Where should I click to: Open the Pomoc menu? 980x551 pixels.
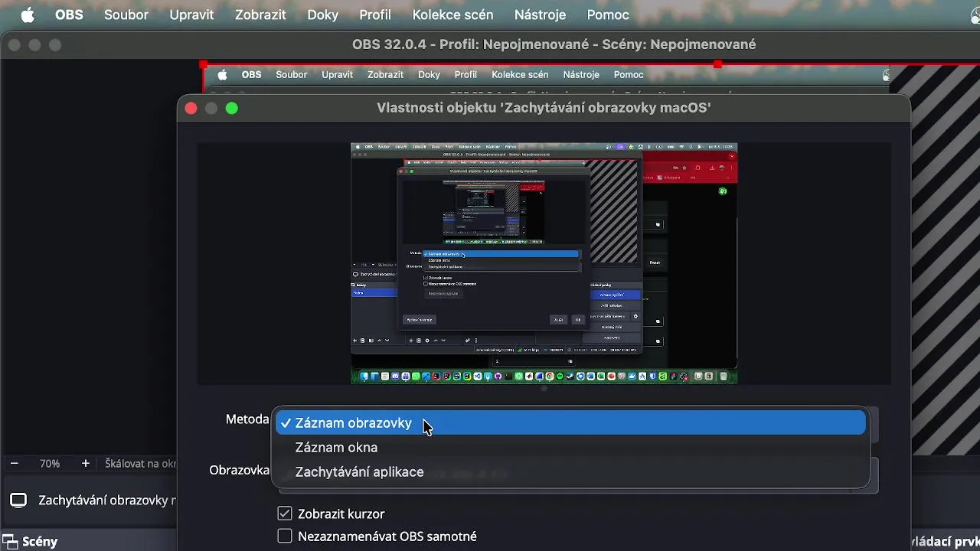pos(608,15)
